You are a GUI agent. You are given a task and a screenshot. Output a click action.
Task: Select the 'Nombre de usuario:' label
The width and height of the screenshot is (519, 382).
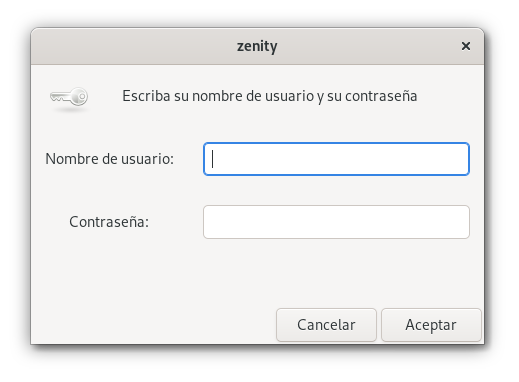click(x=110, y=159)
